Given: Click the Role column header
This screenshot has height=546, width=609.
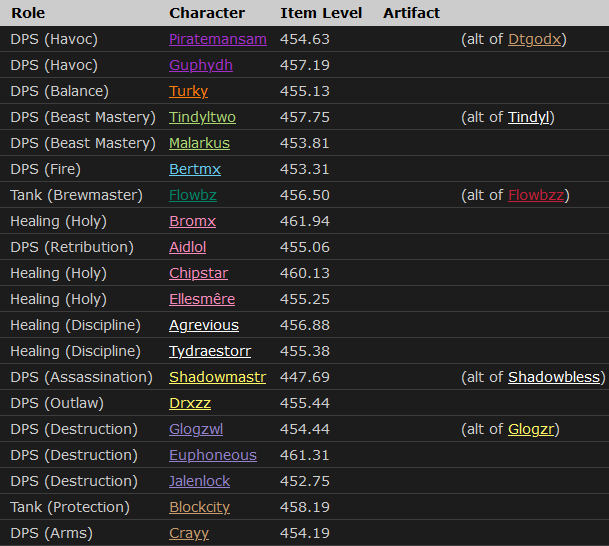Looking at the screenshot, I should 28,13.
